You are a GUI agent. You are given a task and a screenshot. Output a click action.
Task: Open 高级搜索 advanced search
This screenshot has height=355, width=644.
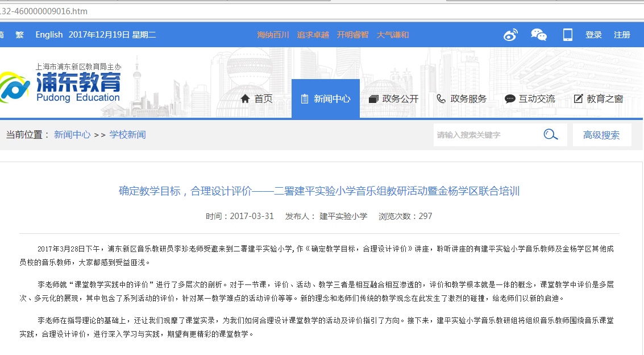coord(602,135)
